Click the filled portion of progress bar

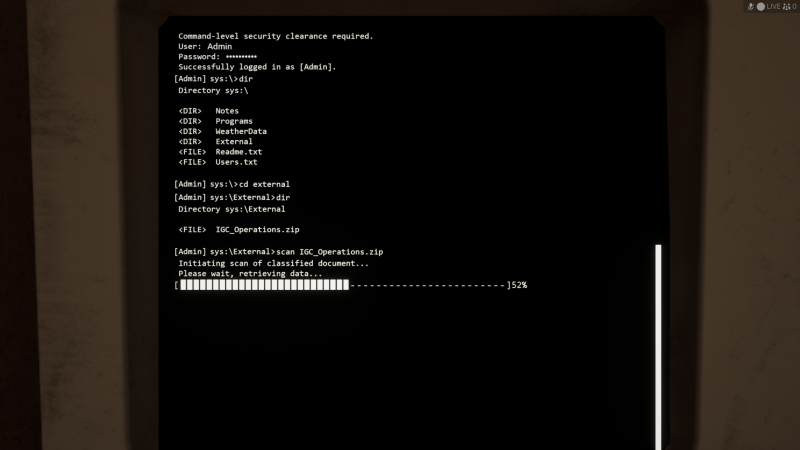(265, 285)
